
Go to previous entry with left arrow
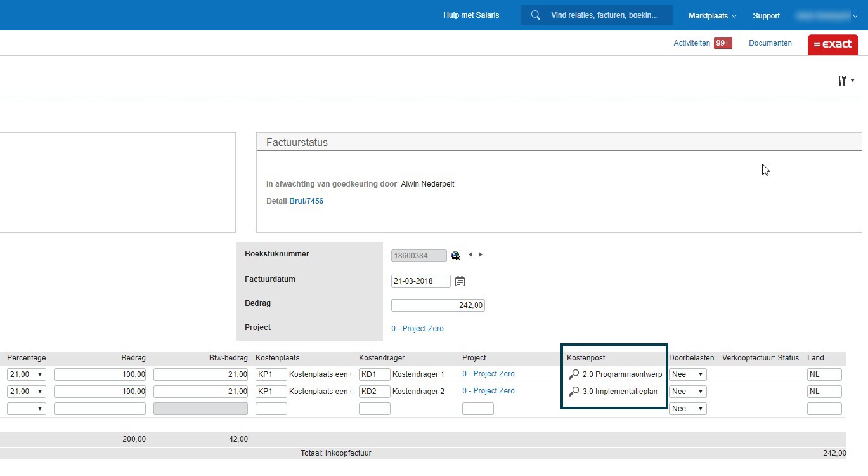click(x=470, y=255)
